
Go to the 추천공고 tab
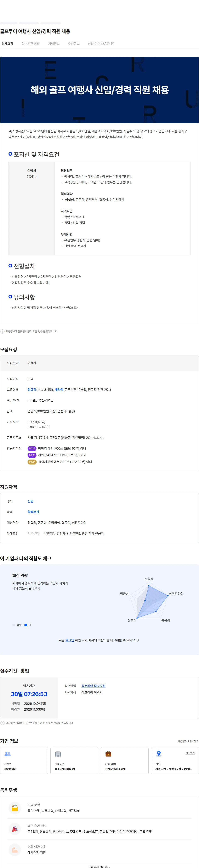tap(74, 43)
